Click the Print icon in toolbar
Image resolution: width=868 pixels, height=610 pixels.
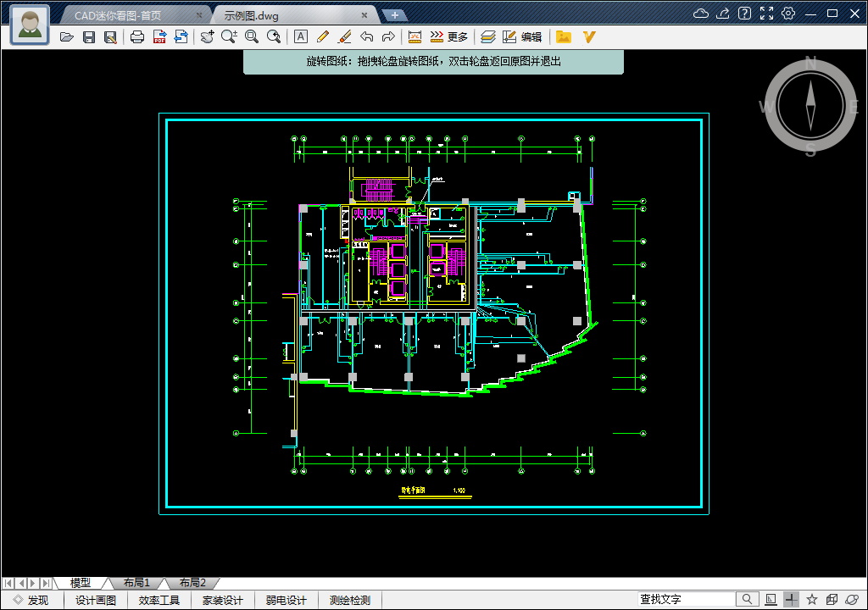coord(137,37)
